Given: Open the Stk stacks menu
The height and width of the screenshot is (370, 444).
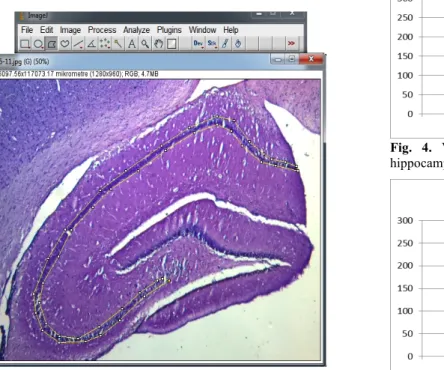Looking at the screenshot, I should point(212,44).
